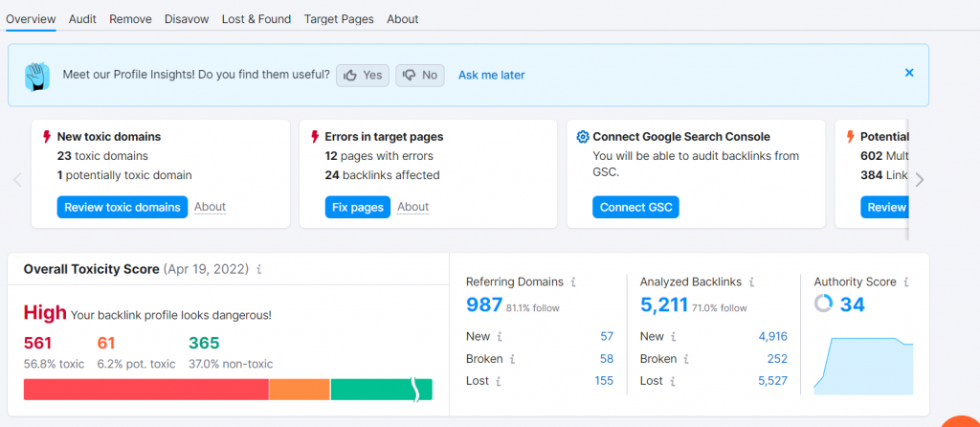Click the Connect GSC button
980x427 pixels.
(x=635, y=207)
